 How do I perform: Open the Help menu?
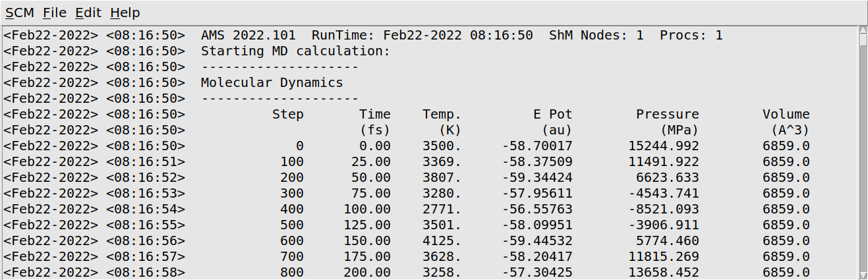click(125, 13)
